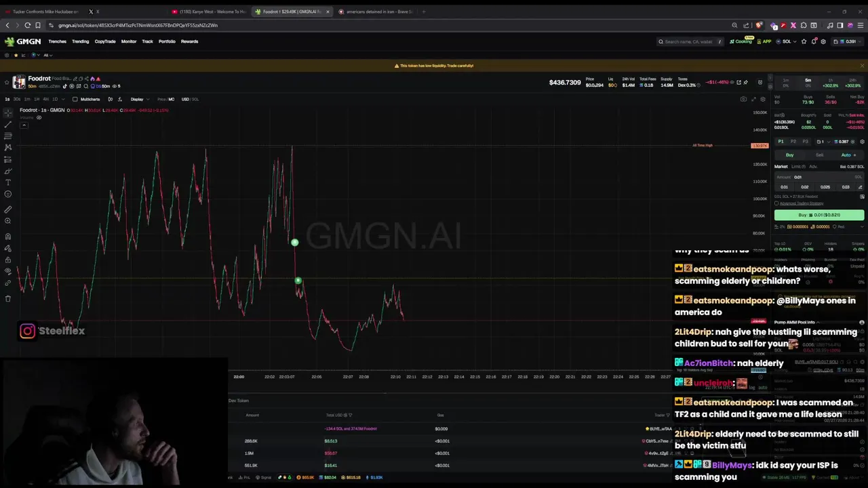Image resolution: width=868 pixels, height=488 pixels.
Task: Select the 4H chart interval
Action: (46, 99)
